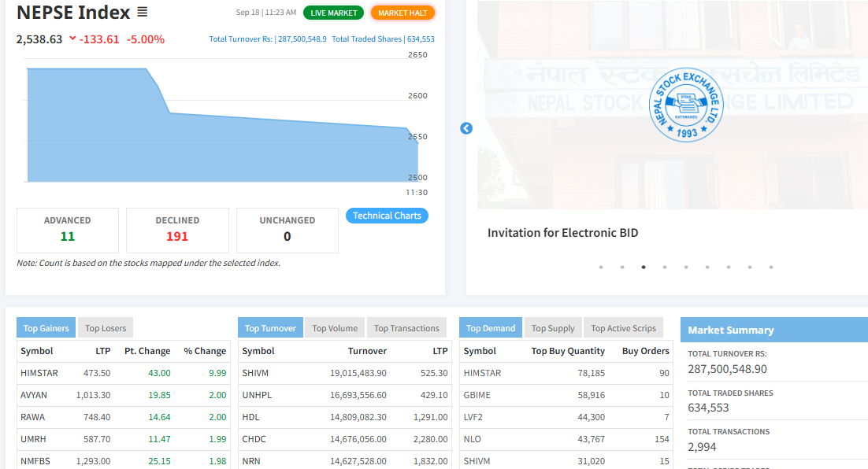Viewport: 868px width, 469px height.
Task: Click the Live Market status badge
Action: [x=333, y=13]
